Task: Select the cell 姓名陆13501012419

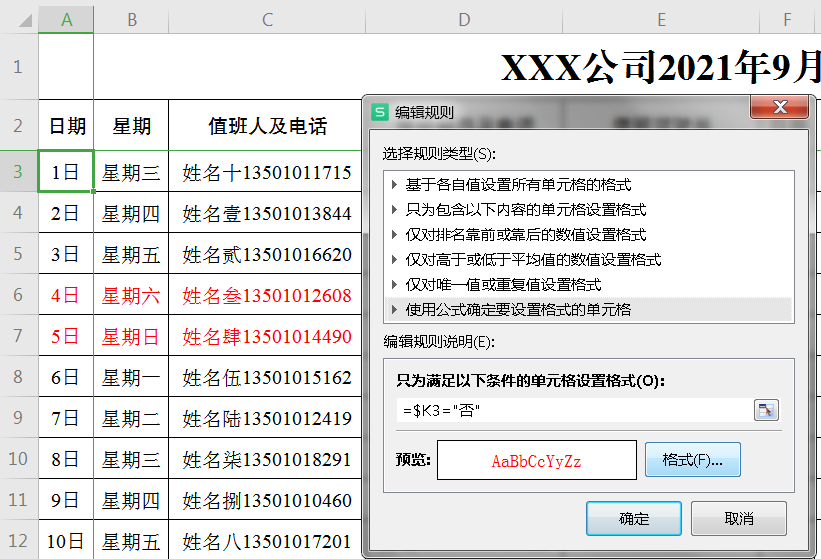Action: [x=267, y=418]
